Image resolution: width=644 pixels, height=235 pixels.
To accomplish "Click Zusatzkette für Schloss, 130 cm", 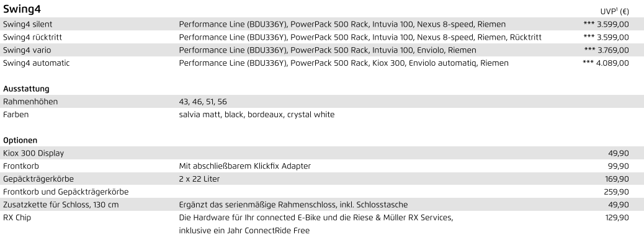I will (x=61, y=205).
